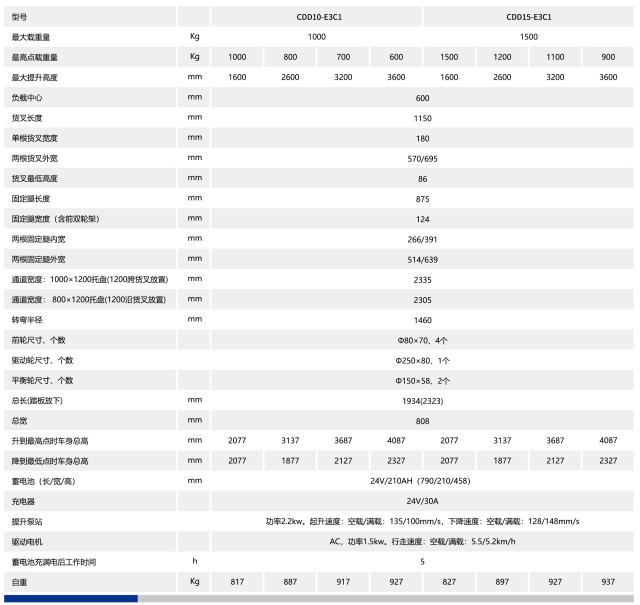
Task: Click the 总宽 row label
Action: point(19,421)
